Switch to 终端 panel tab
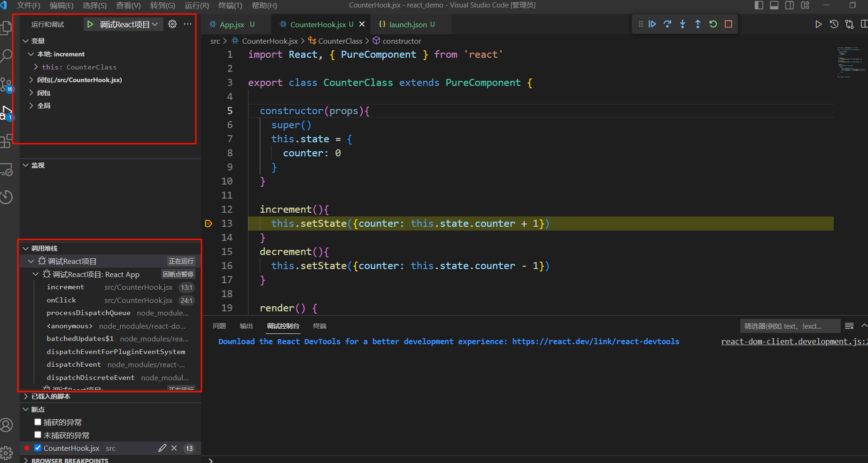 click(x=320, y=326)
